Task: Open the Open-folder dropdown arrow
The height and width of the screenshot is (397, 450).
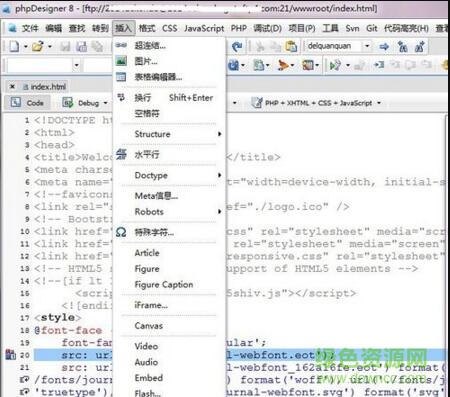Action: 50,47
